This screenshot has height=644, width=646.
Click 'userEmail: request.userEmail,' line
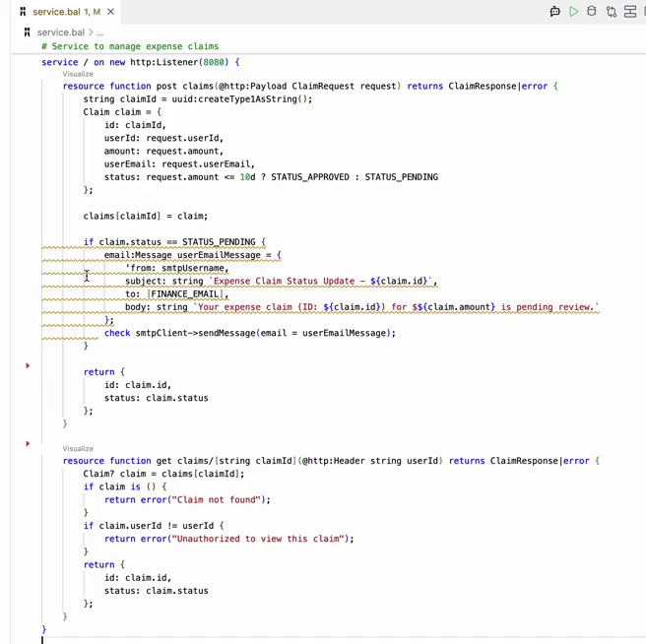[179, 164]
